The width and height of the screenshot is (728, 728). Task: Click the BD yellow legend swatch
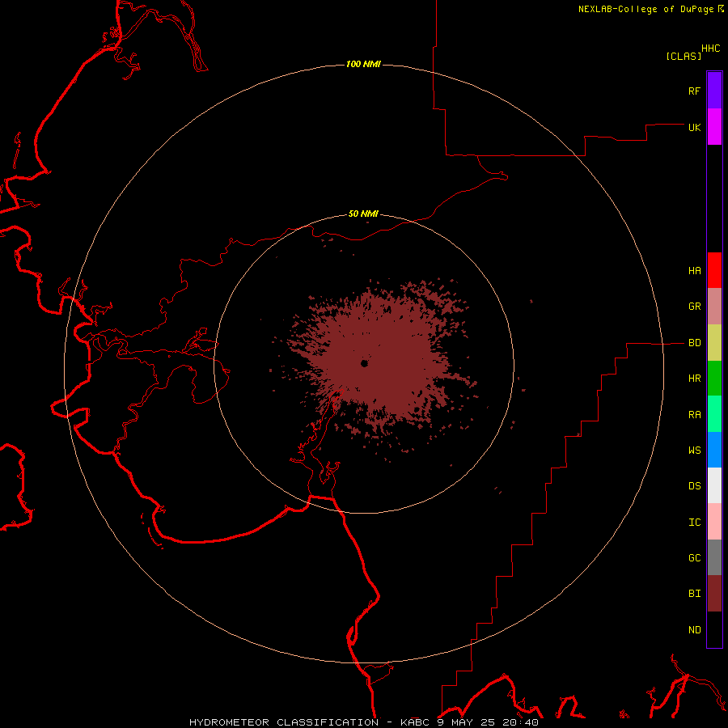click(x=714, y=343)
